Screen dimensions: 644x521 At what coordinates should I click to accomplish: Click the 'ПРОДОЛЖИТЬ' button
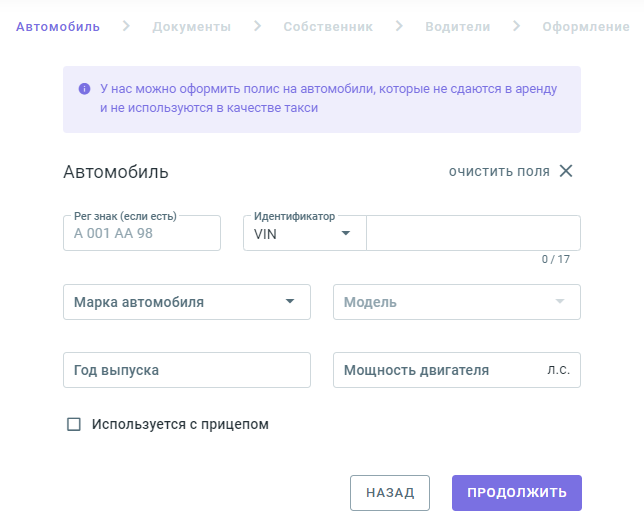(516, 492)
